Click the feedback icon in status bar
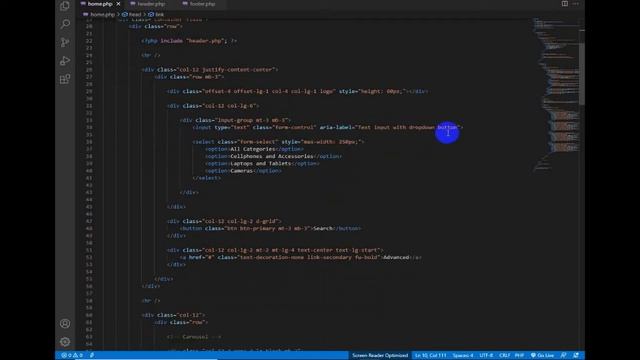 563,356
